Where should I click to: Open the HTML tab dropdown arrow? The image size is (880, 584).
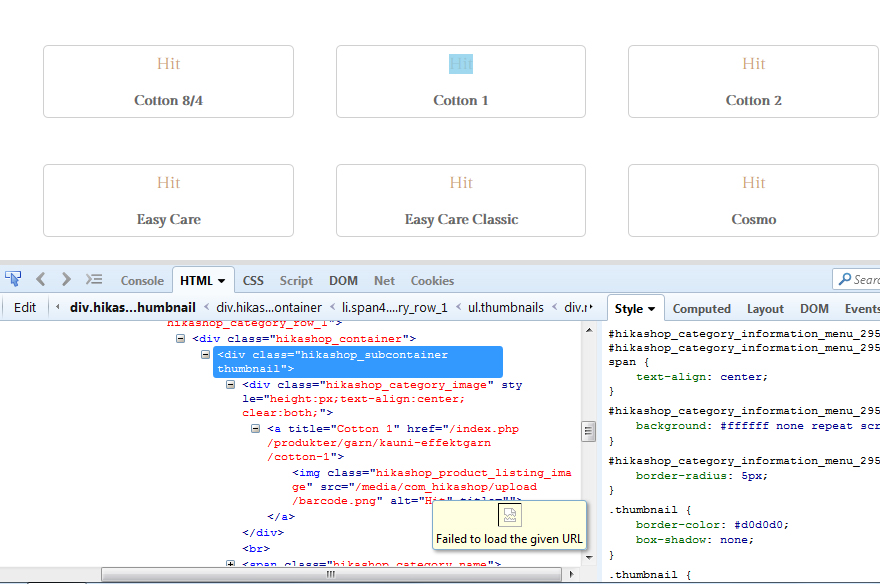coord(221,281)
